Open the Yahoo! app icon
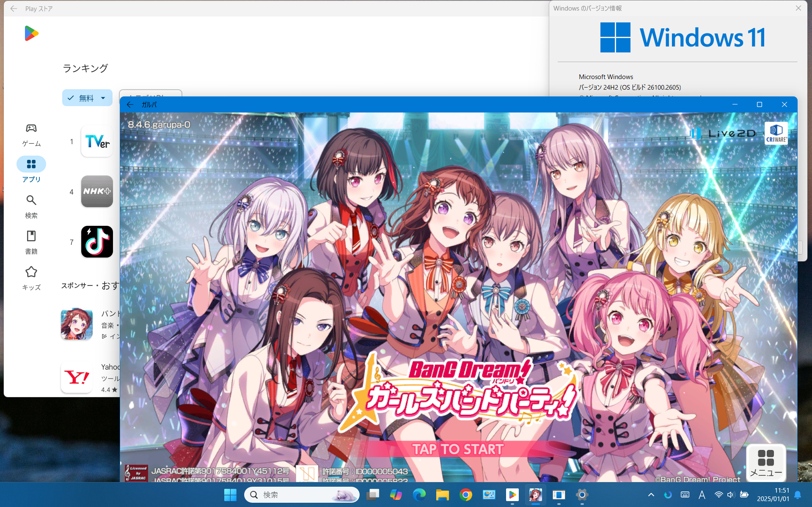Viewport: 812px width, 507px height. [x=77, y=377]
